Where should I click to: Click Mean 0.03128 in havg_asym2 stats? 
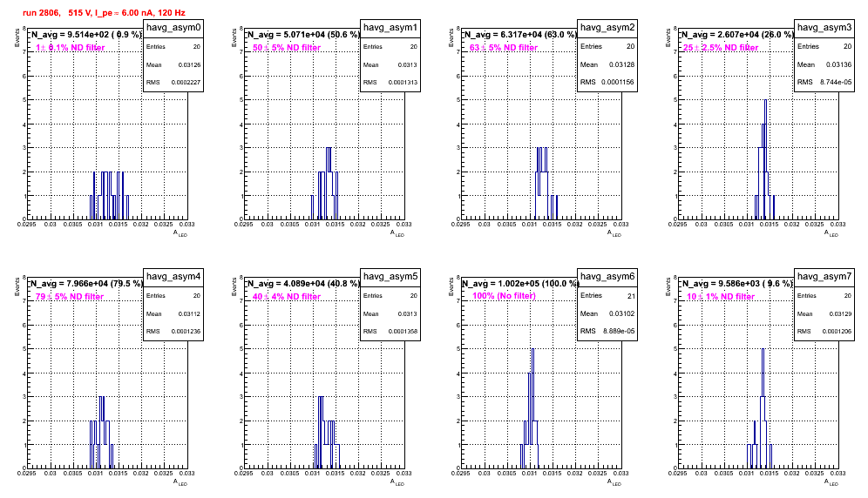(607, 64)
